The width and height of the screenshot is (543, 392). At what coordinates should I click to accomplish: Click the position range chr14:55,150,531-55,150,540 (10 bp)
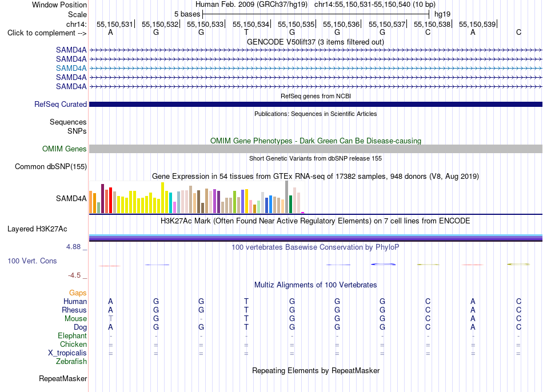coord(375,5)
